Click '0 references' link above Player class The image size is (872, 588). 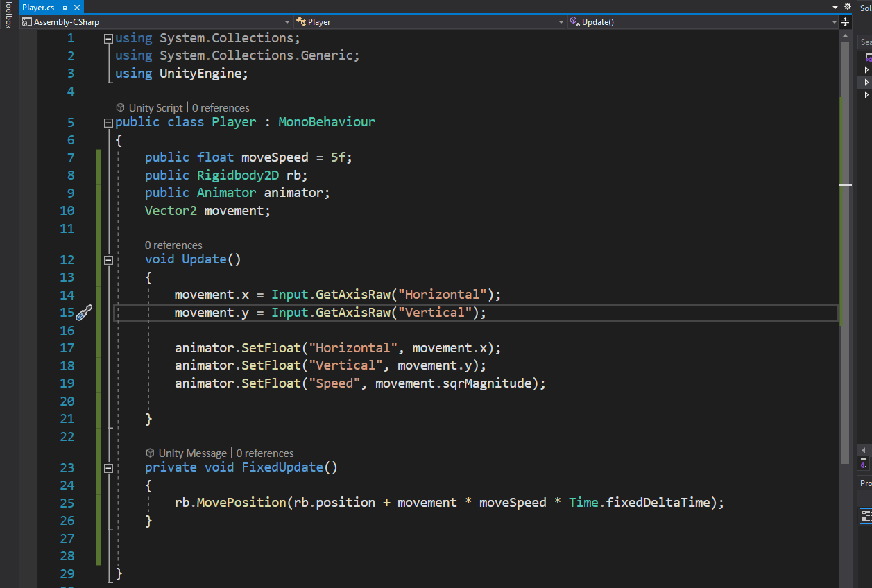coord(221,107)
